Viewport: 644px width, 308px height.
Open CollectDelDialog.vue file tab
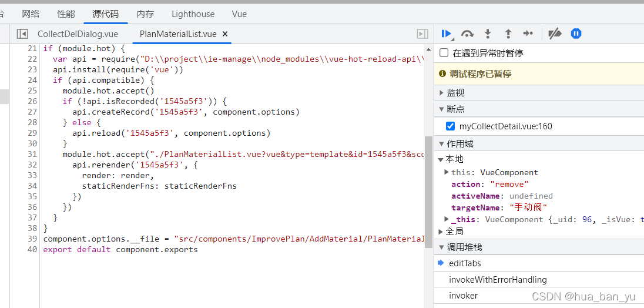pos(78,34)
